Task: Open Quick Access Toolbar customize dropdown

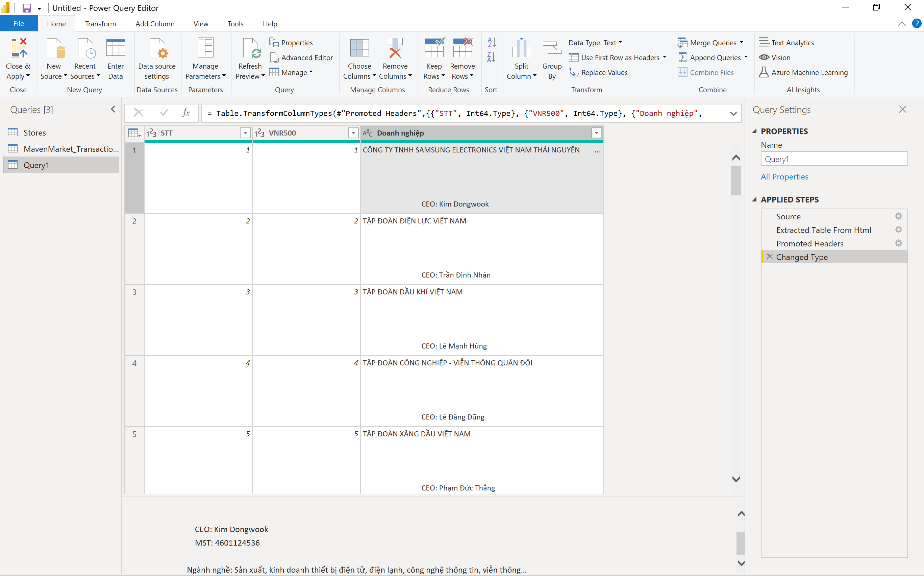Action: (x=39, y=8)
